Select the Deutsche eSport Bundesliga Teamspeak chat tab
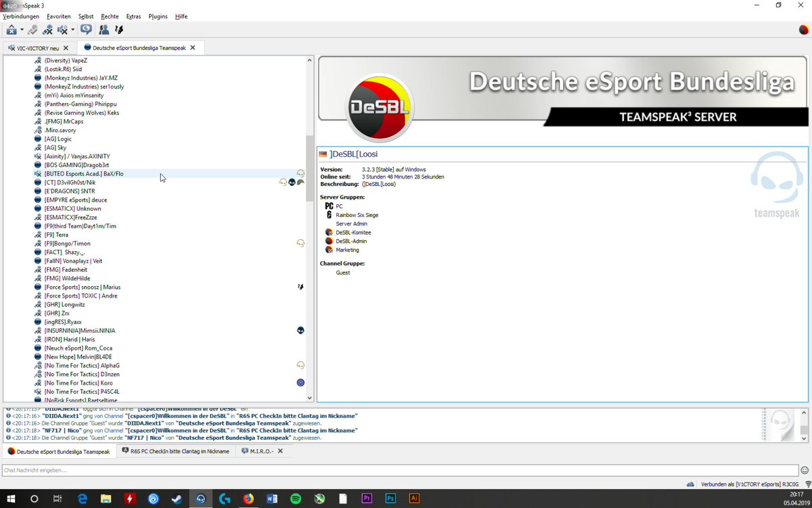 (x=59, y=451)
